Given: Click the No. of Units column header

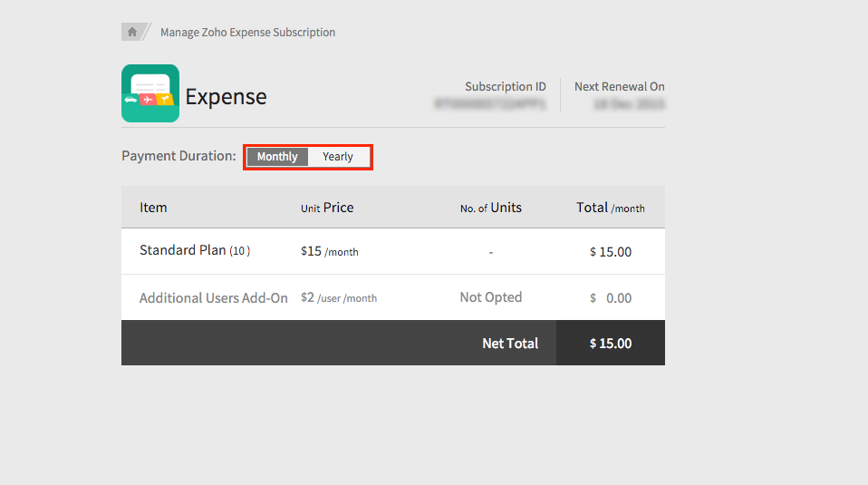Looking at the screenshot, I should [490, 208].
